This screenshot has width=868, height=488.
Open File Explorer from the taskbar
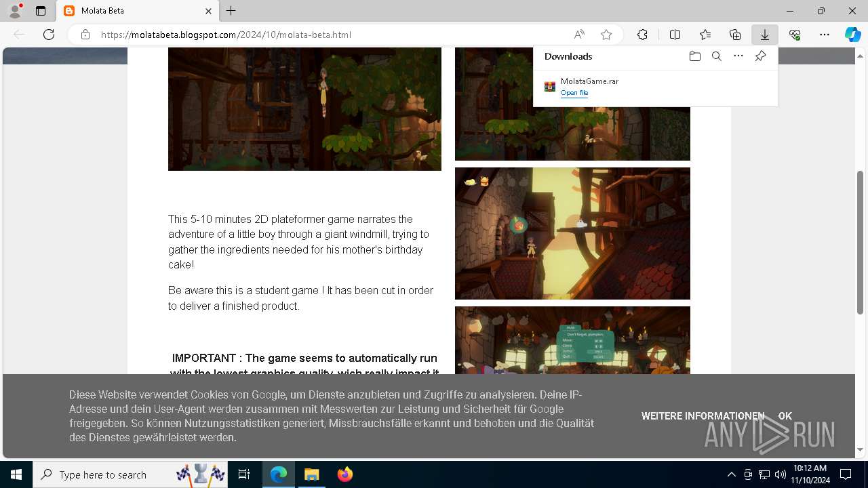tap(311, 474)
